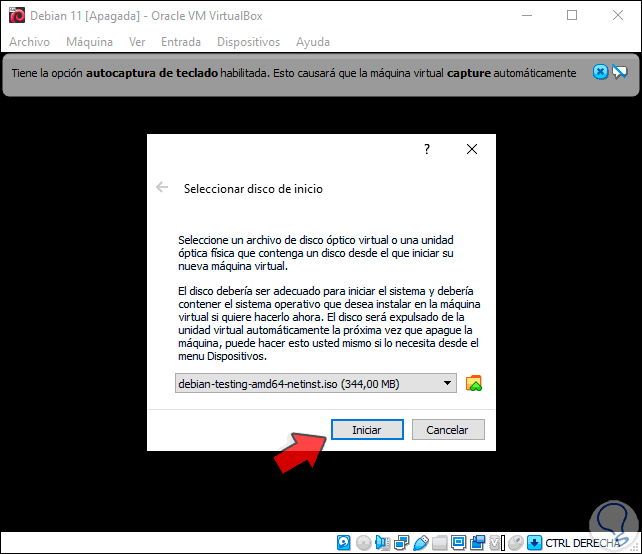The width and height of the screenshot is (642, 554).
Task: Click the recording status icon
Action: (x=477, y=543)
